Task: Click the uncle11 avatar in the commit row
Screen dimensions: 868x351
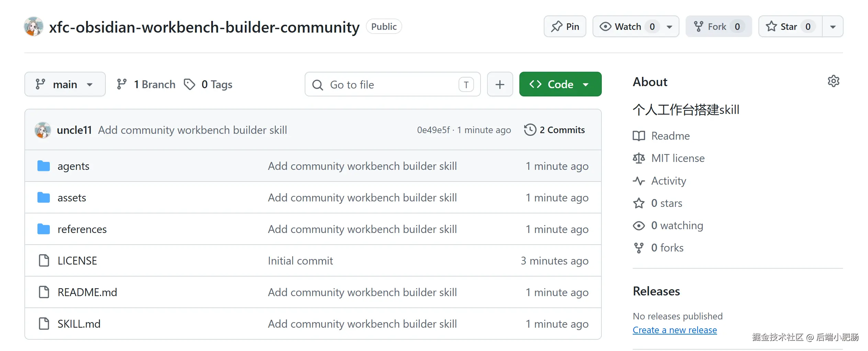Action: pos(43,130)
